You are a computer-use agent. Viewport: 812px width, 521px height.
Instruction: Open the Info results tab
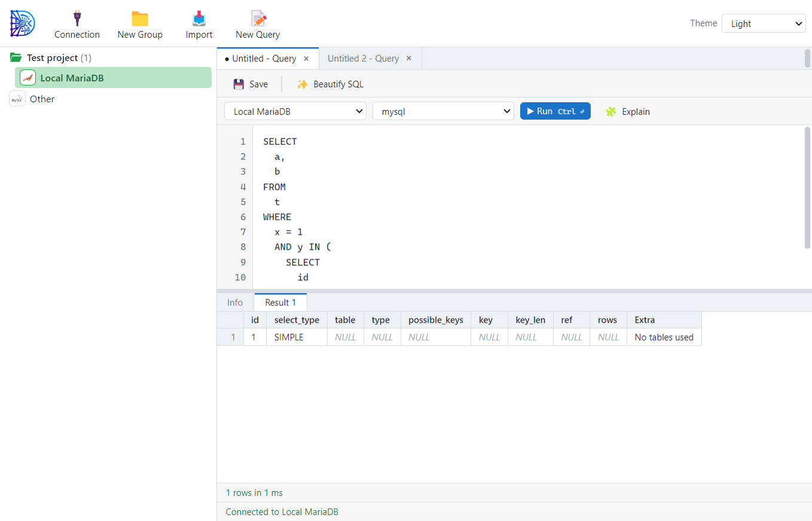pyautogui.click(x=235, y=302)
